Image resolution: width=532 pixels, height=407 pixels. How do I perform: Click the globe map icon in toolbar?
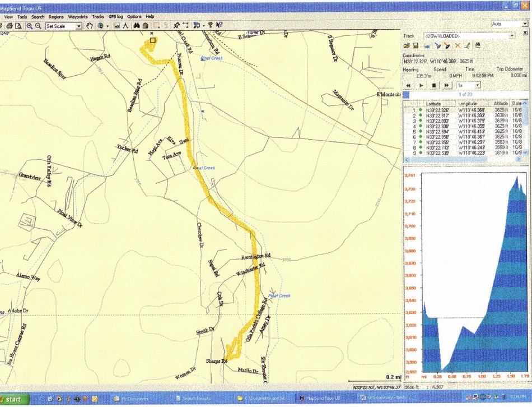(101, 26)
